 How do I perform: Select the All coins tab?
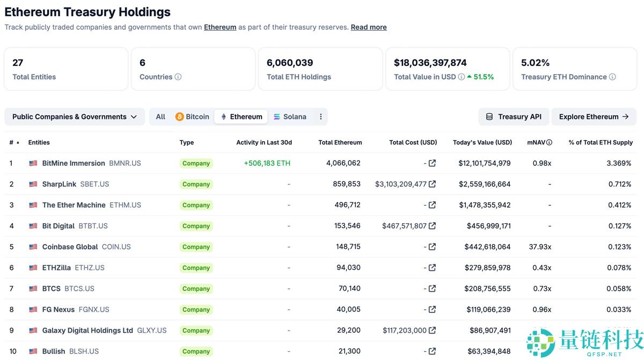pos(160,116)
